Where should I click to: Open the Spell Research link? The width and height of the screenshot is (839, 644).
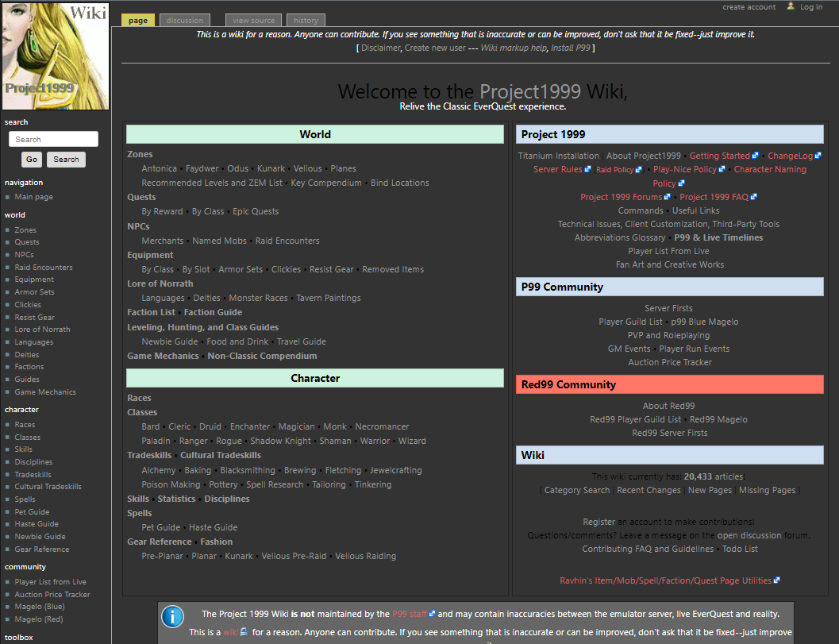275,484
